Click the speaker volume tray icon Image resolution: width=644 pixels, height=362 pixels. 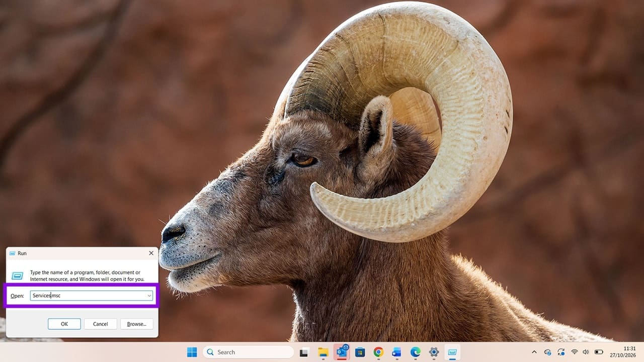pyautogui.click(x=586, y=352)
